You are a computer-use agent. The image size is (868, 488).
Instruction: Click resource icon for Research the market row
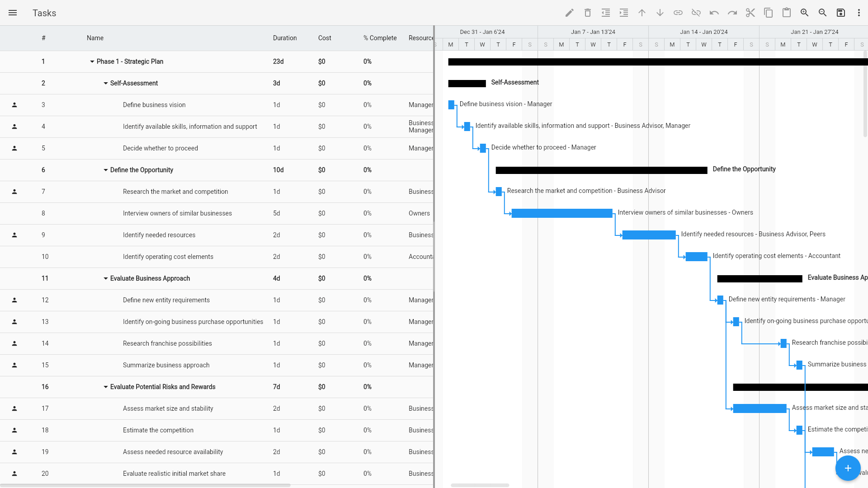click(14, 192)
